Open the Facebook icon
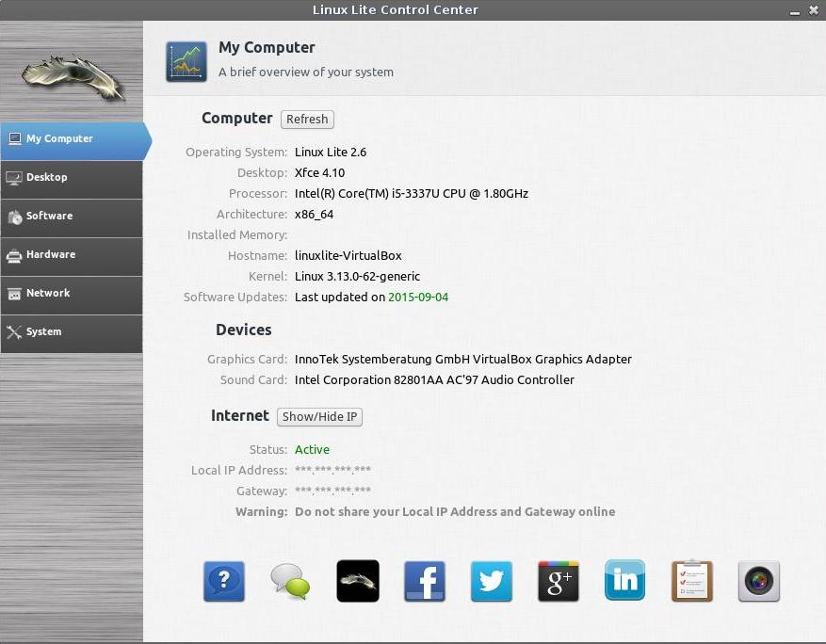Image resolution: width=826 pixels, height=644 pixels. click(x=424, y=581)
